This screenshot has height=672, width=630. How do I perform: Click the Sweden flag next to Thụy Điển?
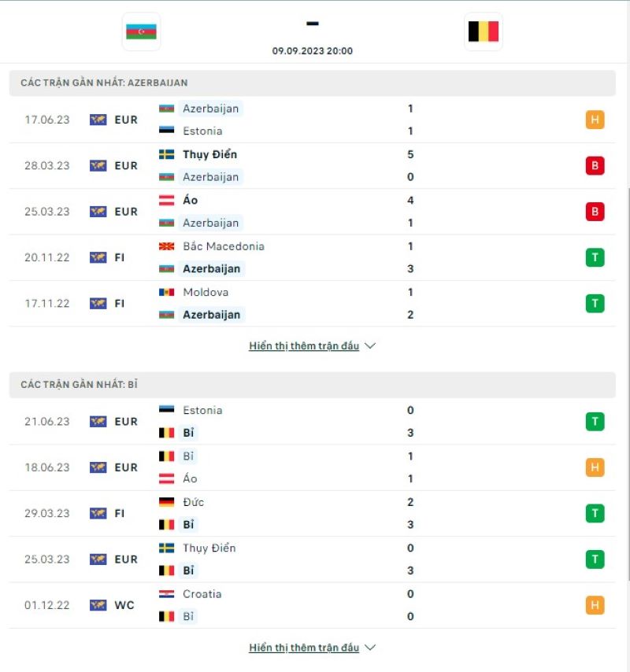tap(167, 154)
